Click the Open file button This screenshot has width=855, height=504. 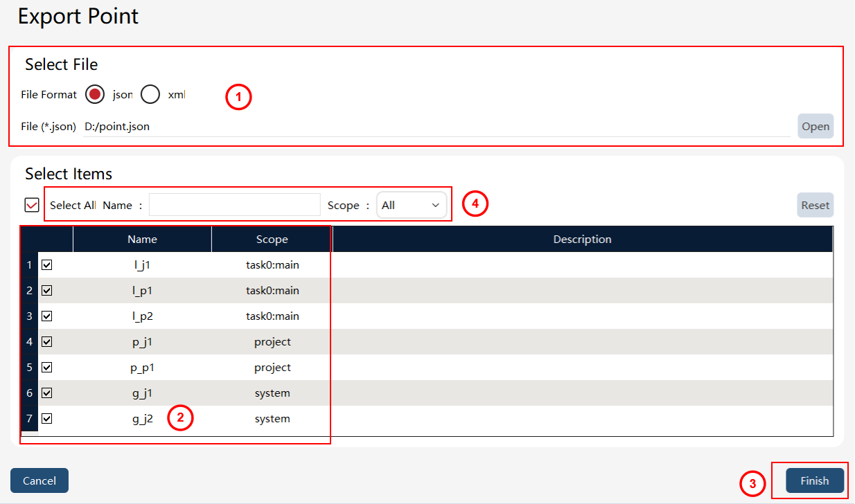[816, 126]
